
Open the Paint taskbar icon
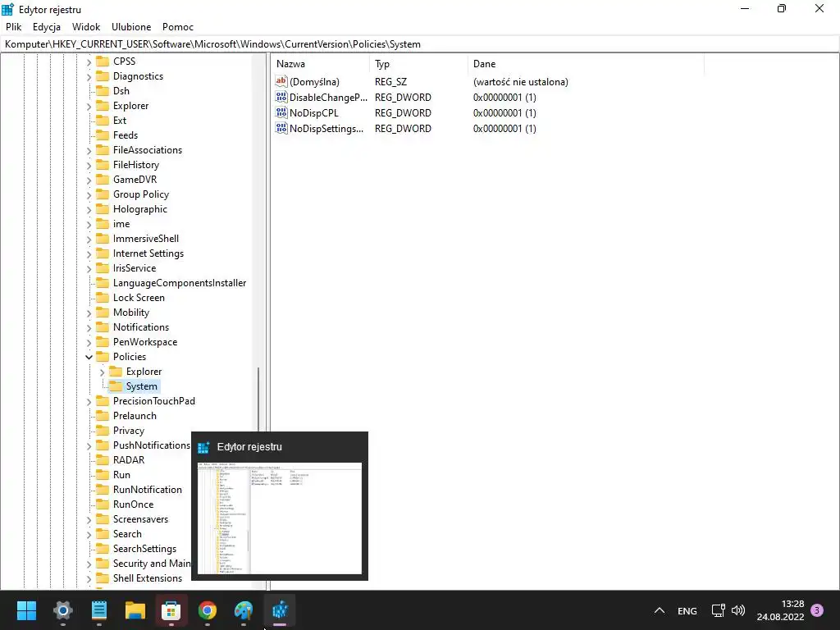[244, 610]
